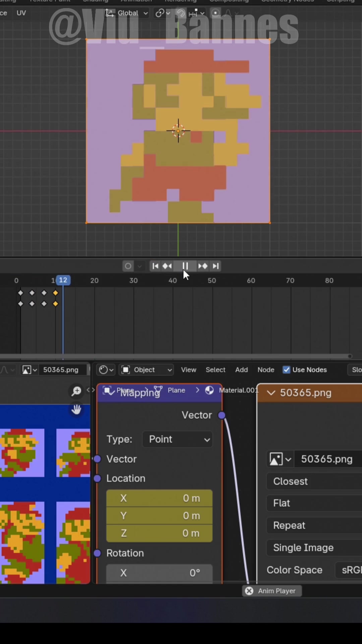The height and width of the screenshot is (644, 362).
Task: Jump to next keyframe in timeline
Action: (203, 266)
